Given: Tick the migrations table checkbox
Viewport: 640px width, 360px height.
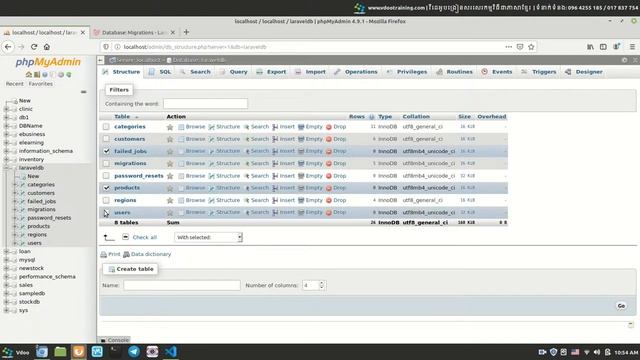Looking at the screenshot, I should pyautogui.click(x=106, y=164).
